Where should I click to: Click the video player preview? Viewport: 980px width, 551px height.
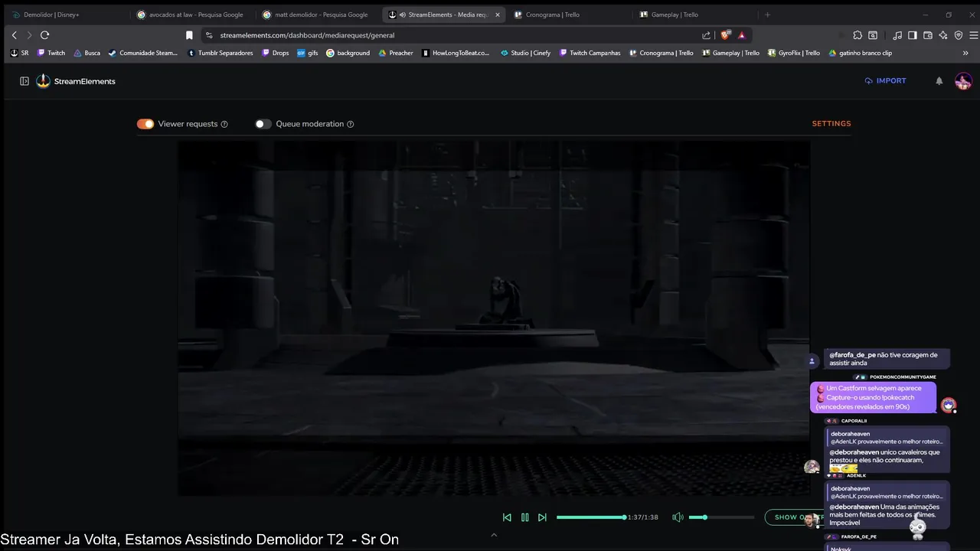coord(494,318)
